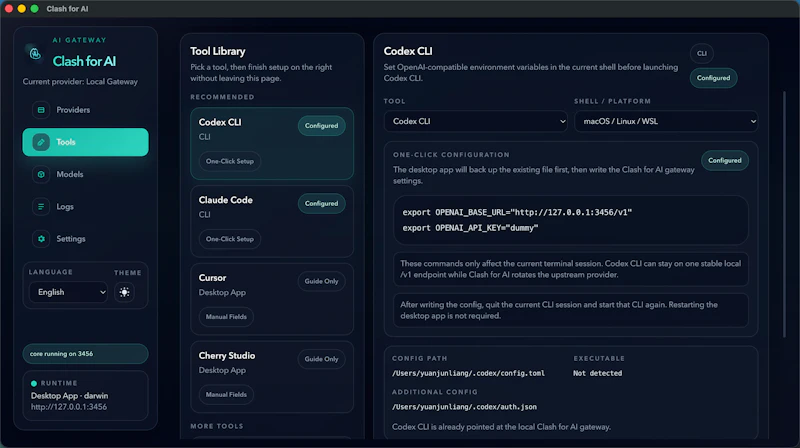
Task: Open the Shell / Platform dropdown
Action: pos(666,121)
